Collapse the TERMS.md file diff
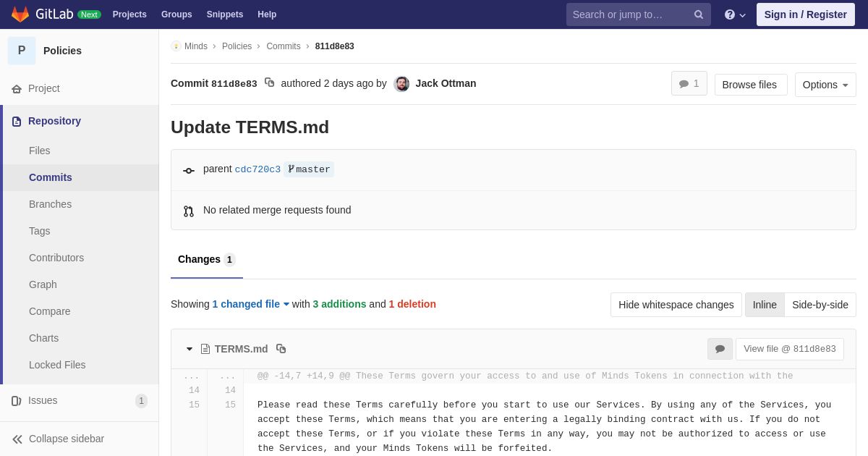868x456 pixels. click(190, 349)
